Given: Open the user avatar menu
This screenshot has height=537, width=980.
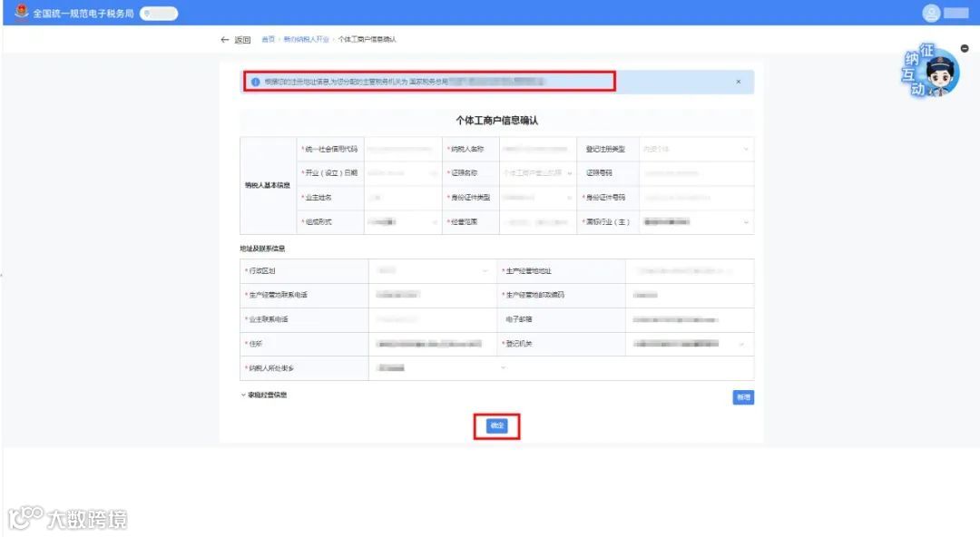Looking at the screenshot, I should tap(931, 13).
